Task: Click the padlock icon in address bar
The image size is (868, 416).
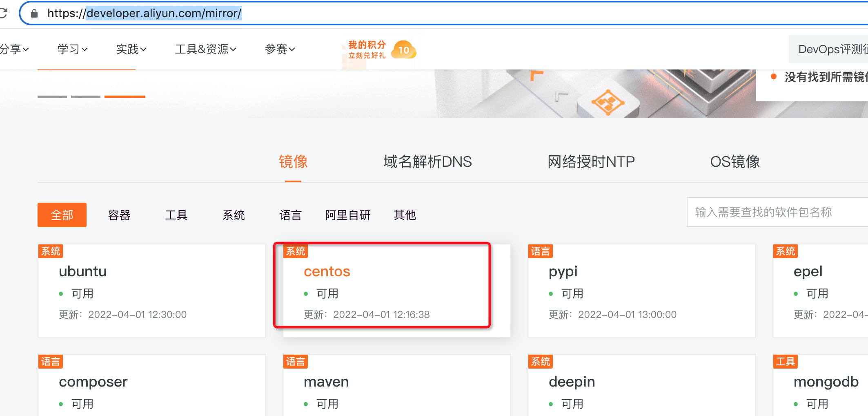Action: tap(34, 13)
